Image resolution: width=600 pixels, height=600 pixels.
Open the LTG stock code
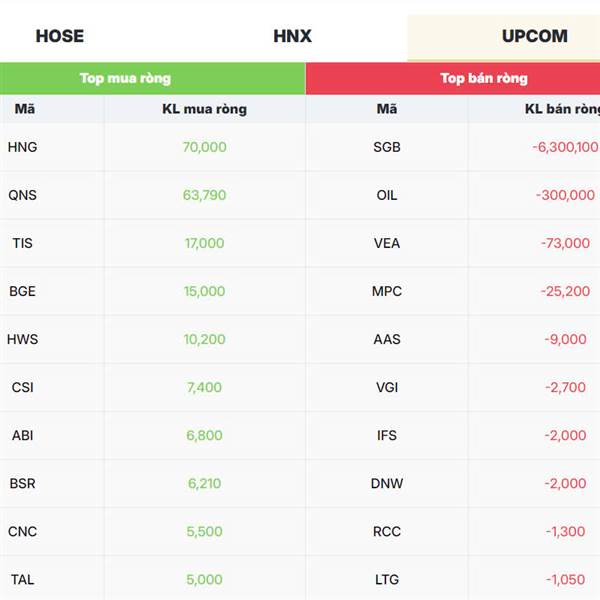click(387, 580)
